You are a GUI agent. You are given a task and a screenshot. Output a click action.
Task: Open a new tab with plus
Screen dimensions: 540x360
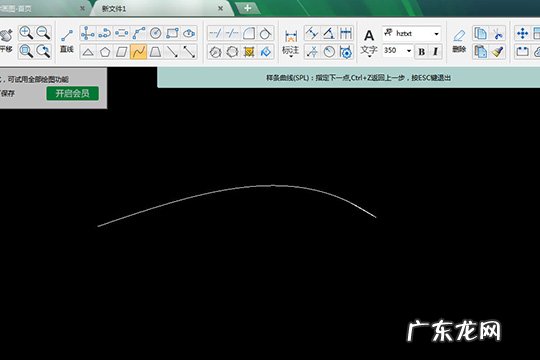(247, 8)
